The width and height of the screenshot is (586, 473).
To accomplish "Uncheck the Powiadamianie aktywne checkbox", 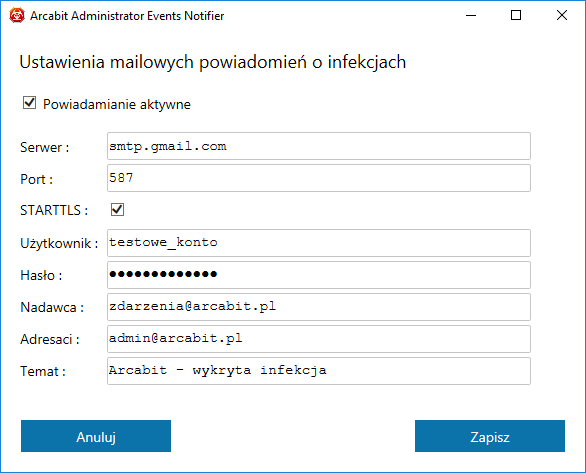I will pyautogui.click(x=30, y=102).
